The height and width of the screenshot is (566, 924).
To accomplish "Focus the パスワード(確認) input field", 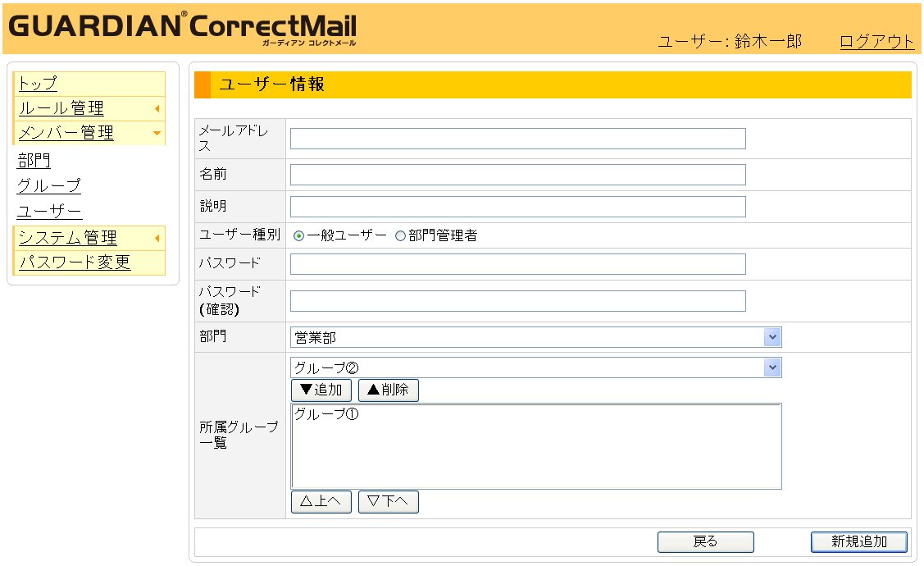I will coord(518,301).
